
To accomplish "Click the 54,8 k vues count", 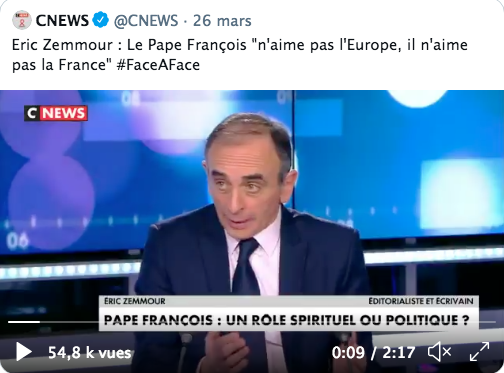I will point(90,353).
